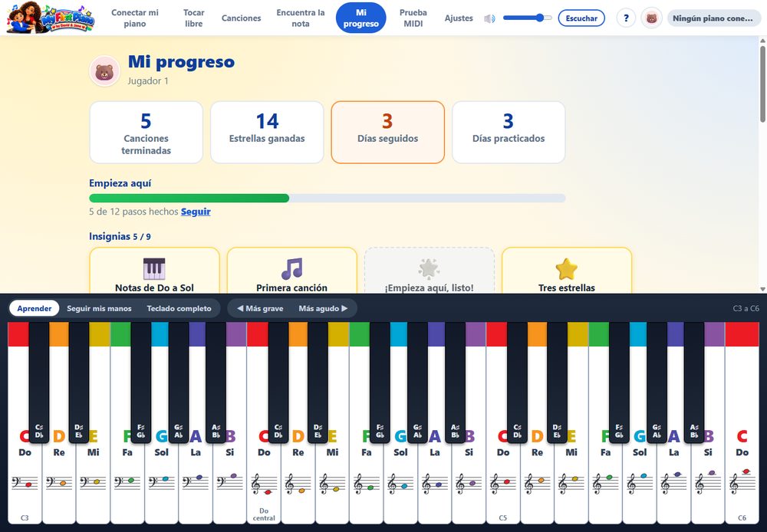Click the Escuchar button
This screenshot has width=767, height=532.
pos(581,18)
